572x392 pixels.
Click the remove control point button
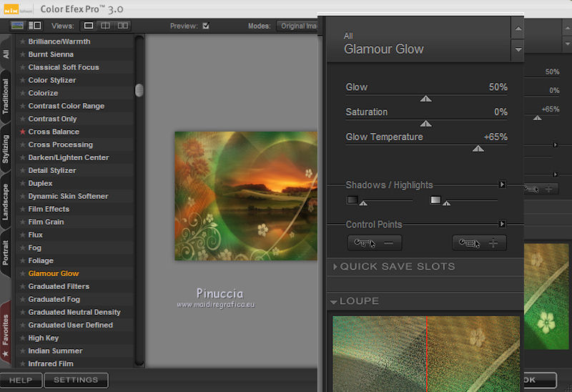pos(375,243)
